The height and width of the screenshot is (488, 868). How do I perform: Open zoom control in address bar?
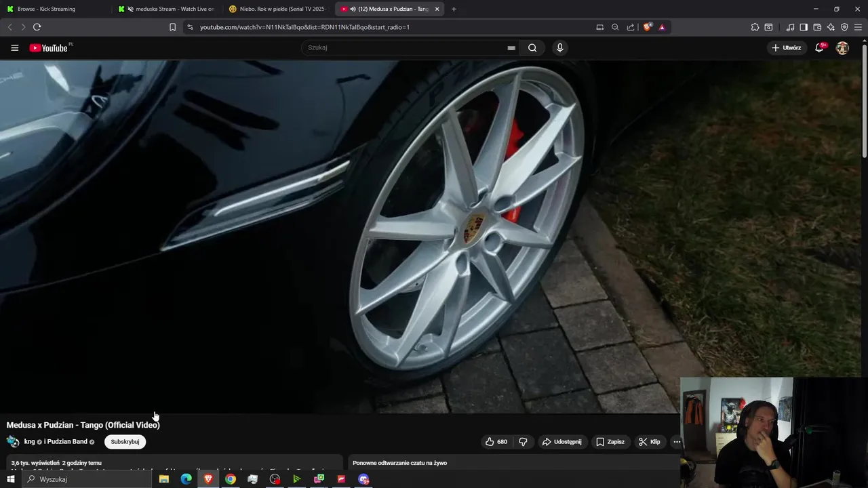[x=615, y=27]
